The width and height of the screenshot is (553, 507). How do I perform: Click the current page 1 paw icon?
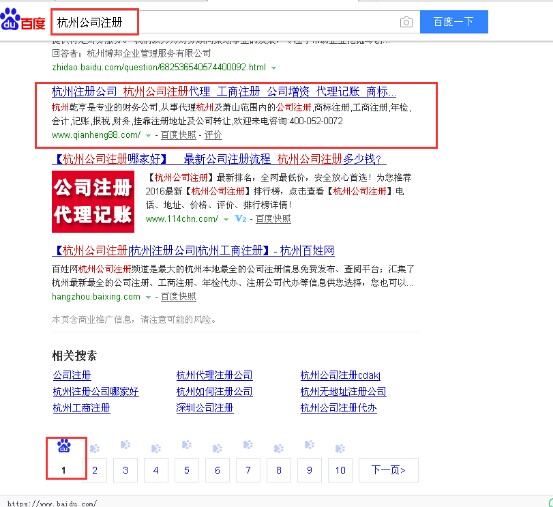coord(64,446)
